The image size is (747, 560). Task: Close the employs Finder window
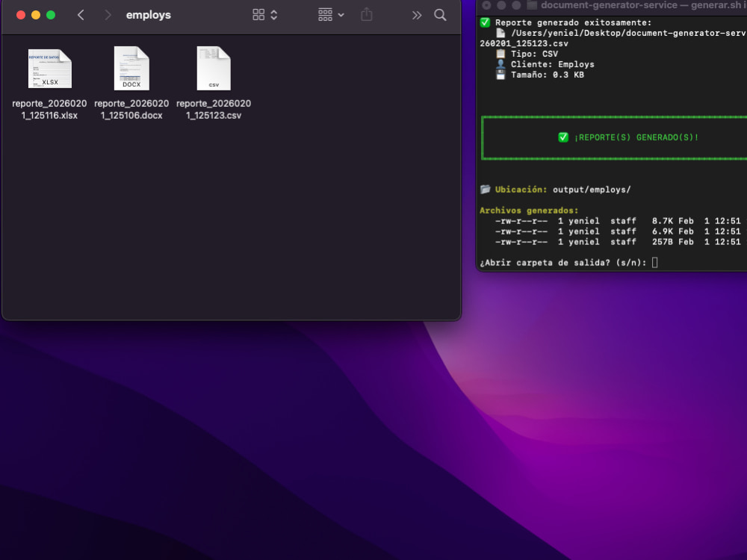click(20, 15)
